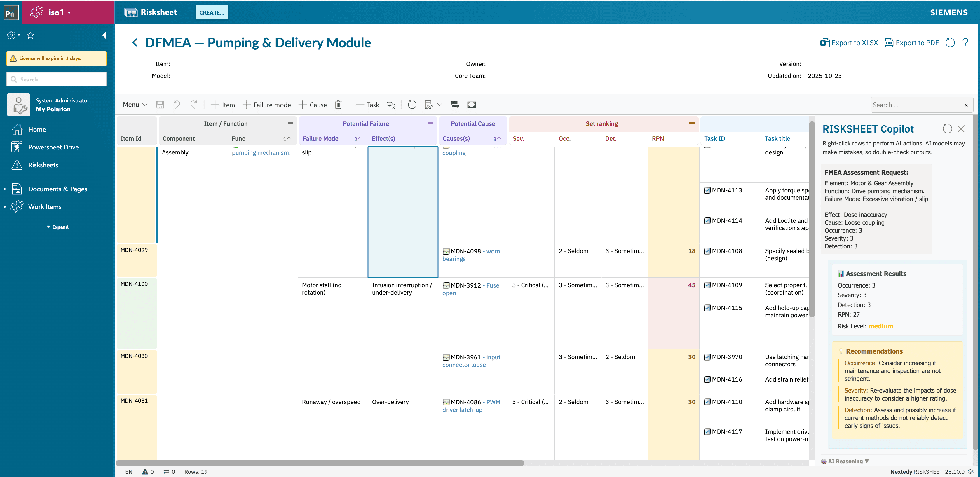Open Risksheets in the sidebar
The height and width of the screenshot is (477, 980).
tap(43, 165)
